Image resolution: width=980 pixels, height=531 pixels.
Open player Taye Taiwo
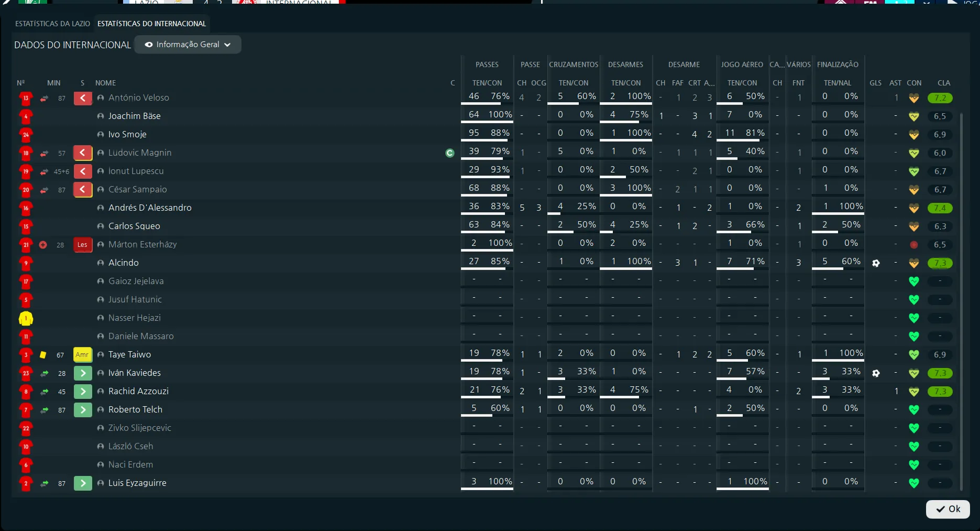click(129, 354)
